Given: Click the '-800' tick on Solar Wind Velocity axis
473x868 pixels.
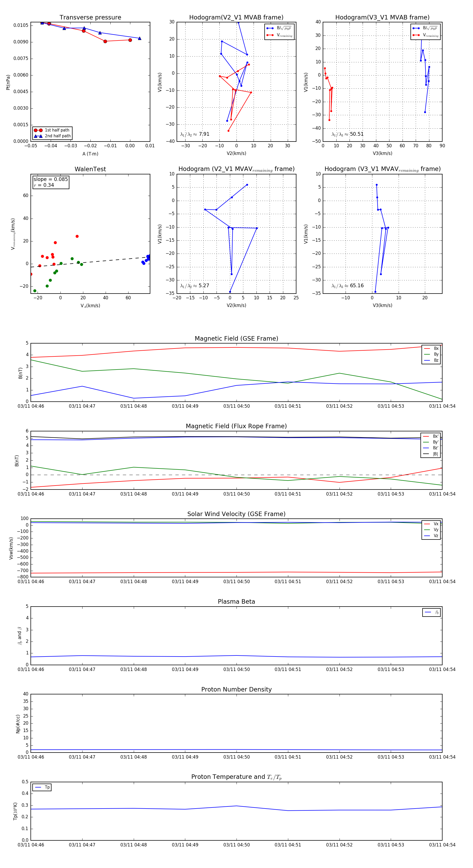Looking at the screenshot, I should coord(23,577).
